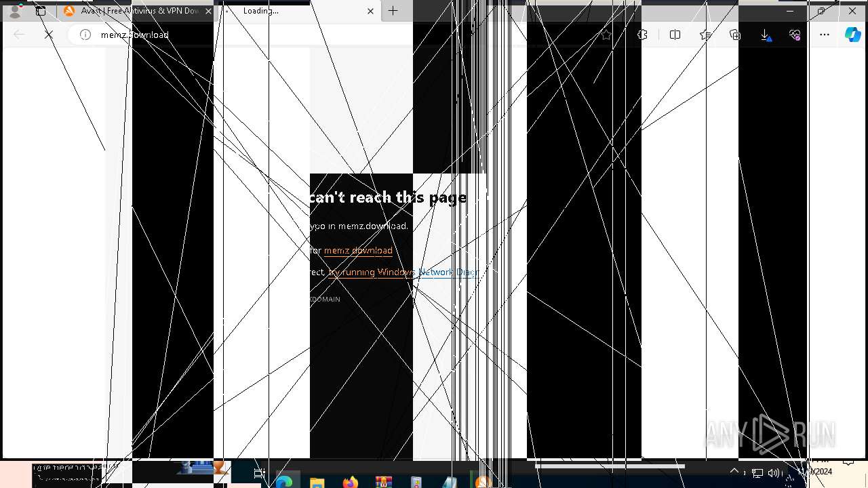Screen dimensions: 868x488
Task: Toggle split screen view
Action: click(x=675, y=35)
